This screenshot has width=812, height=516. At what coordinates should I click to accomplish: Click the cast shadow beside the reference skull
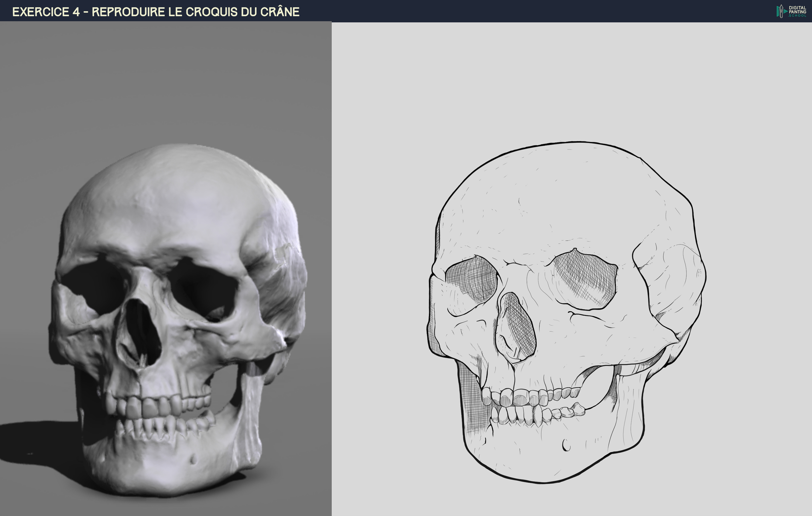[37, 442]
